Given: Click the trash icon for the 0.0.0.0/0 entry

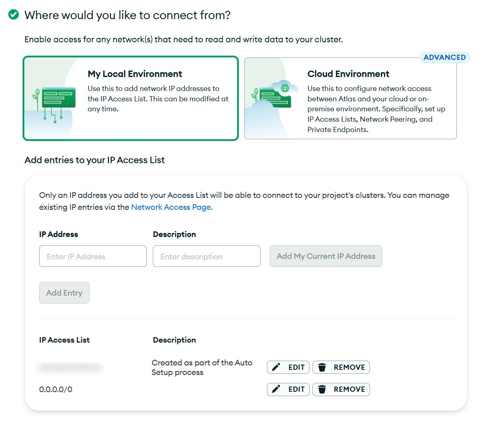Looking at the screenshot, I should point(322,389).
